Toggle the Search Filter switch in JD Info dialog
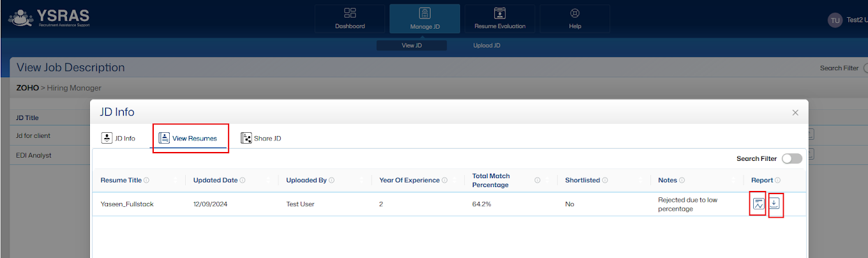Image resolution: width=868 pixels, height=258 pixels. pos(792,158)
